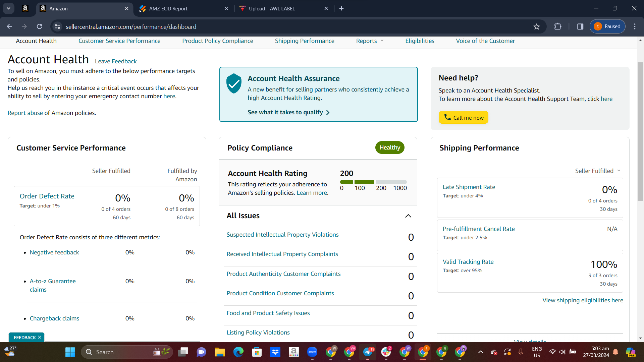Open the pinned Amazon tab

(25, 8)
